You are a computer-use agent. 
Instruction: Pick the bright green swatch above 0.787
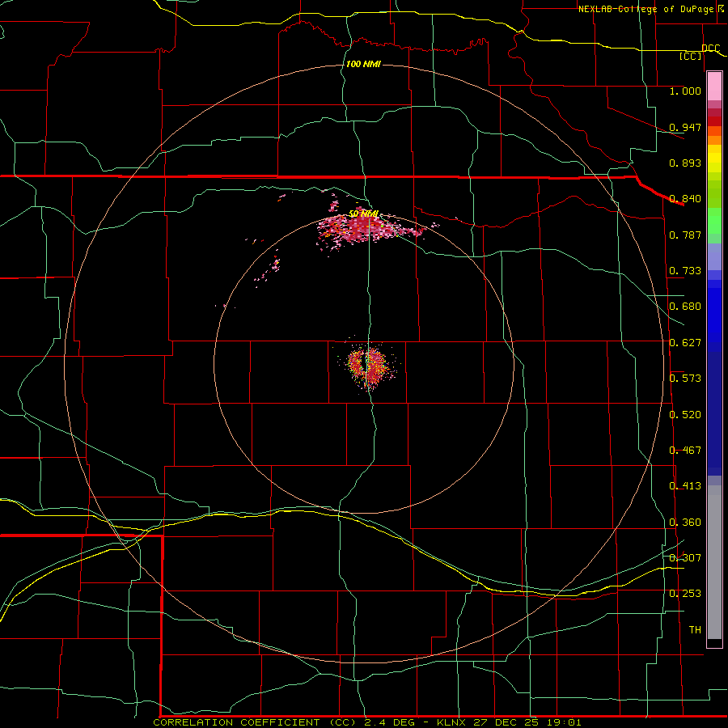pyautogui.click(x=714, y=221)
